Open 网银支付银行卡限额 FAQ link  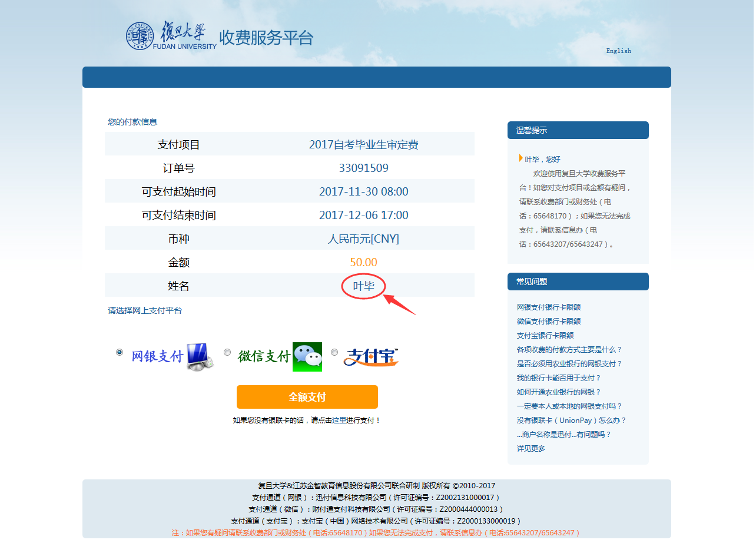click(x=548, y=307)
